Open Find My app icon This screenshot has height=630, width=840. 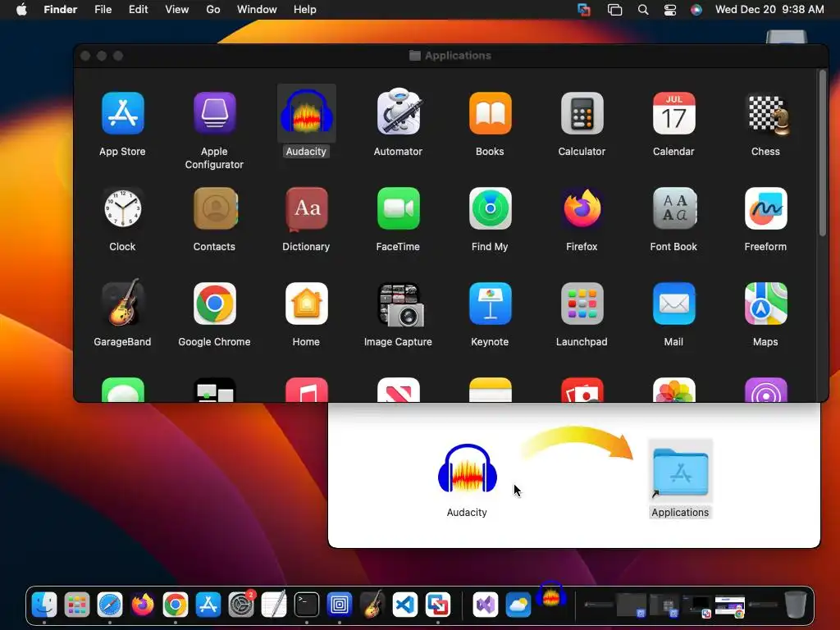(491, 209)
